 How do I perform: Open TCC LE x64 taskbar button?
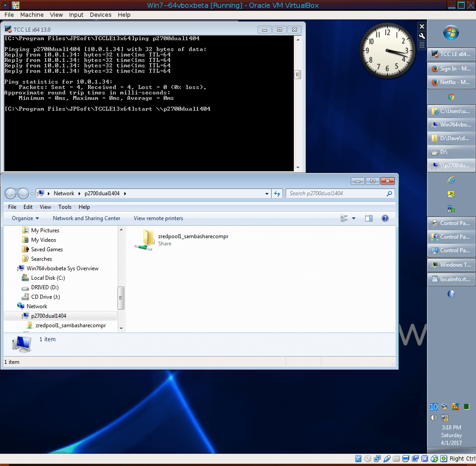pos(452,54)
